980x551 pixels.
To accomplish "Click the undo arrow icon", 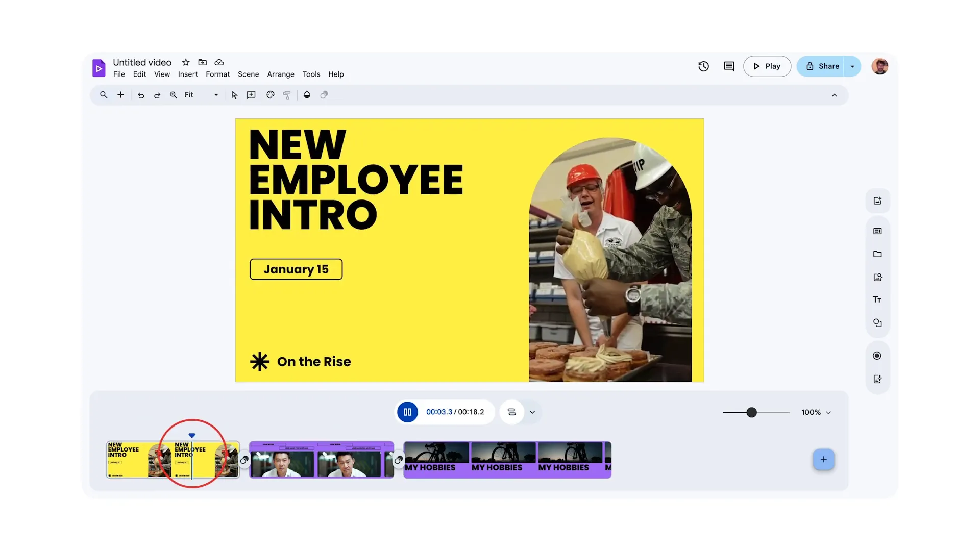I will [140, 95].
